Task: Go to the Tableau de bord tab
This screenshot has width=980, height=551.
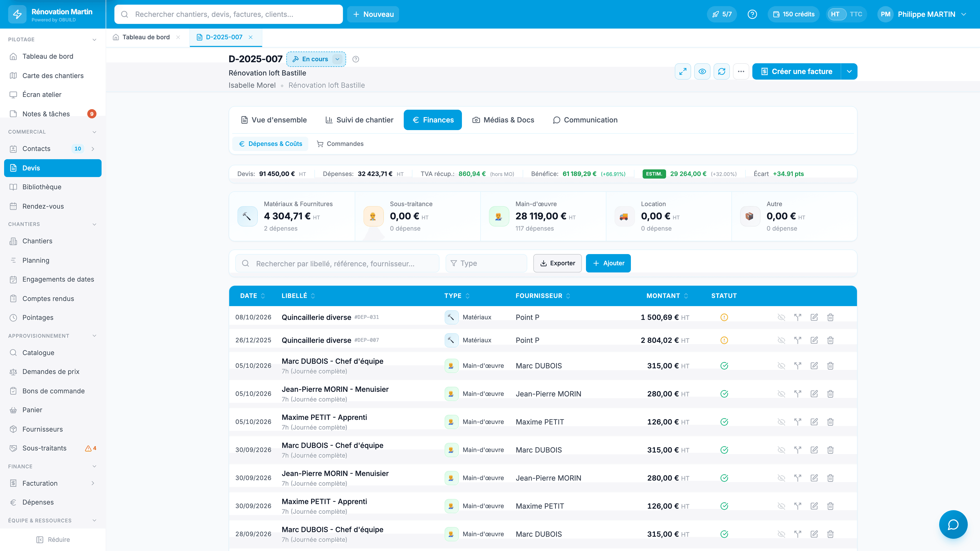Action: 146,37
